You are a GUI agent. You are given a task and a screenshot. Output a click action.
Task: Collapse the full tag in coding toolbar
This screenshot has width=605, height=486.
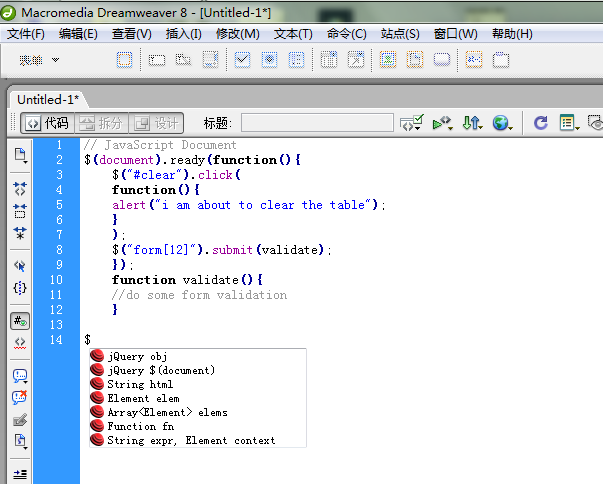pyautogui.click(x=20, y=189)
